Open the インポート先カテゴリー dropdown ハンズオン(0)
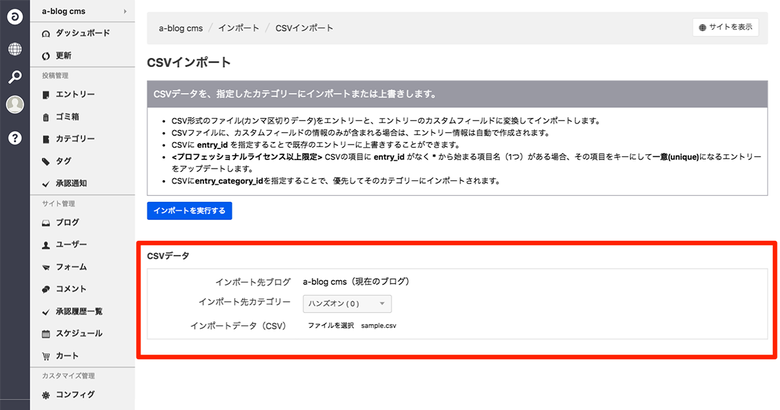This screenshot has height=410, width=780. tap(347, 304)
